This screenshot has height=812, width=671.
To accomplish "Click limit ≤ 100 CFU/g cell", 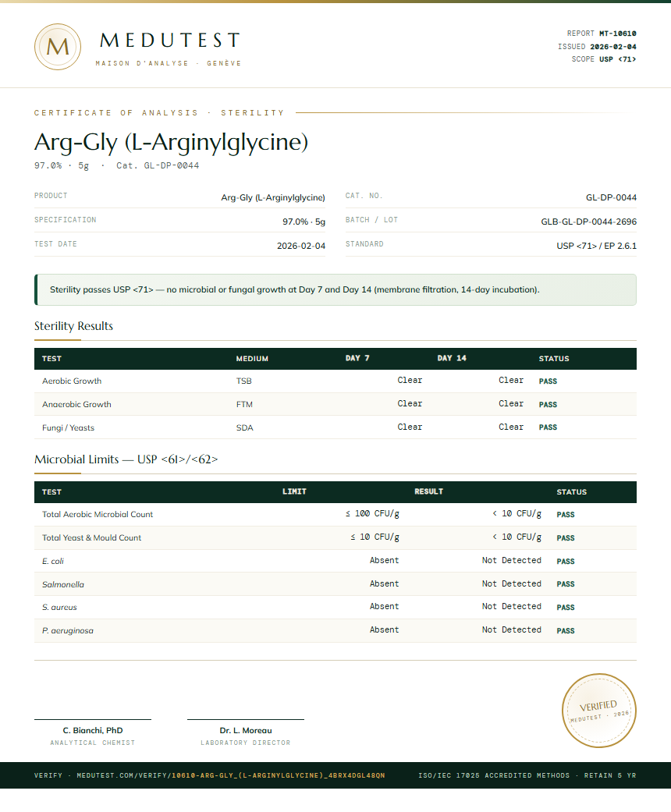I will [x=372, y=514].
